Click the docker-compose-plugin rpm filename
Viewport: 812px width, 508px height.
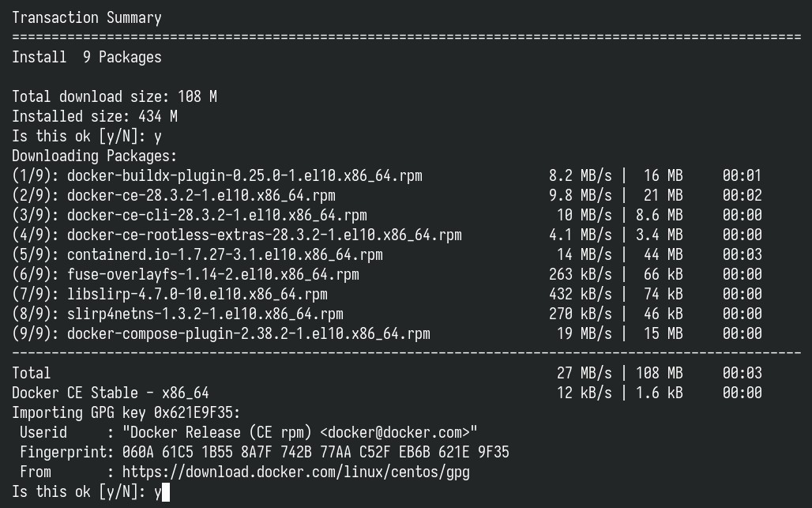point(249,333)
